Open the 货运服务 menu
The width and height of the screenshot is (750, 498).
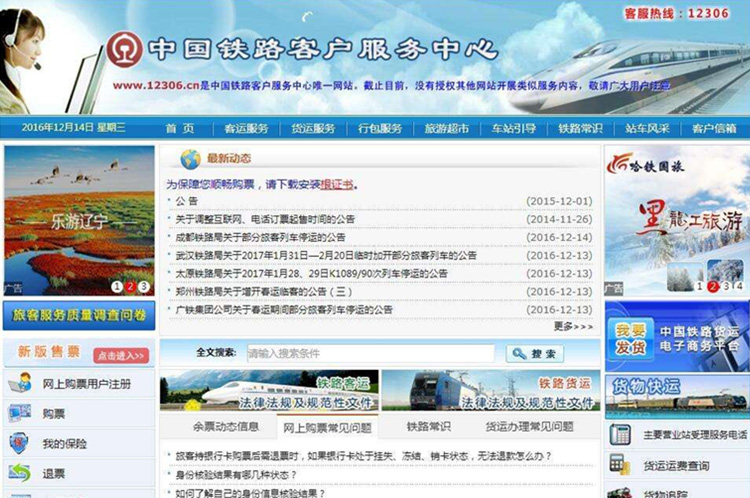313,128
